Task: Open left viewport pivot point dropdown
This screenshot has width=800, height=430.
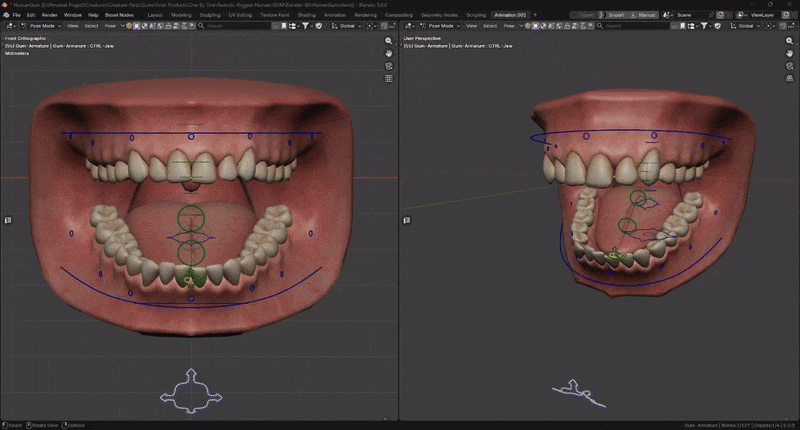Action: click(371, 26)
